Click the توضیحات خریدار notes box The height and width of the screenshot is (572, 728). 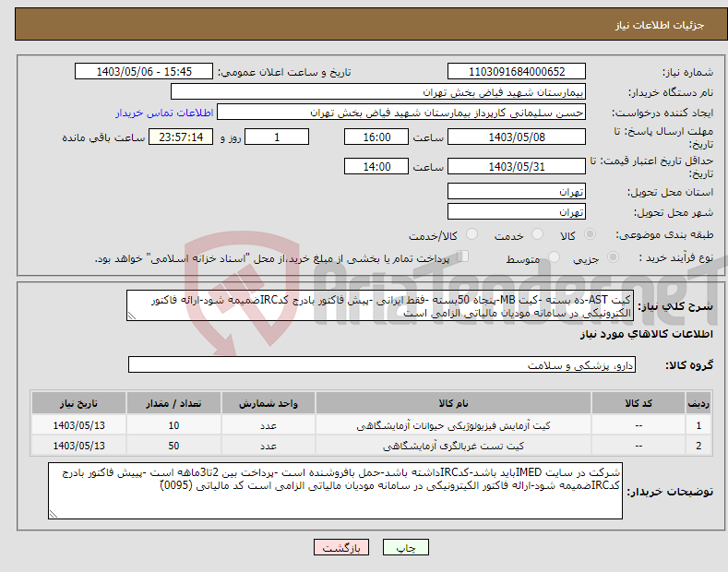click(x=335, y=491)
